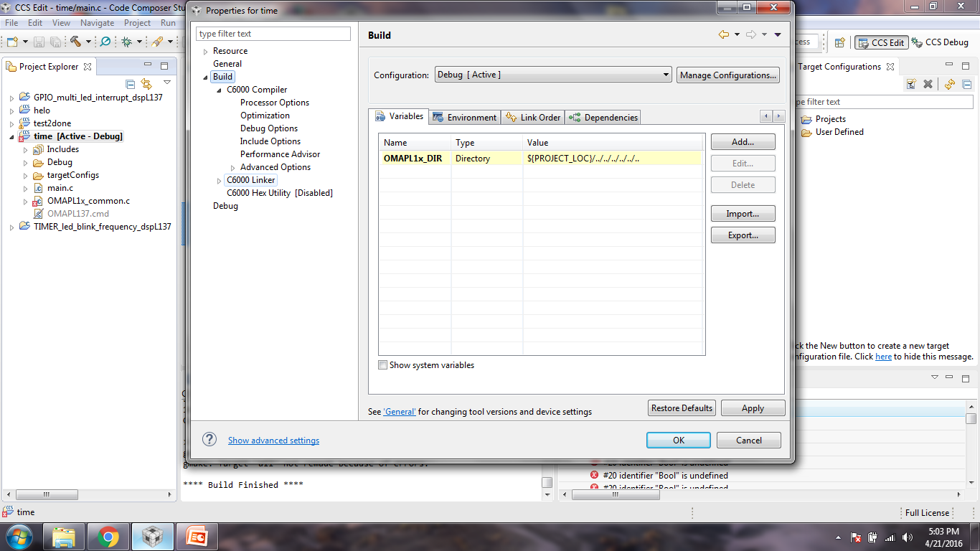Open the dialog's view menu triangle
This screenshot has width=980, height=551.
point(778,34)
